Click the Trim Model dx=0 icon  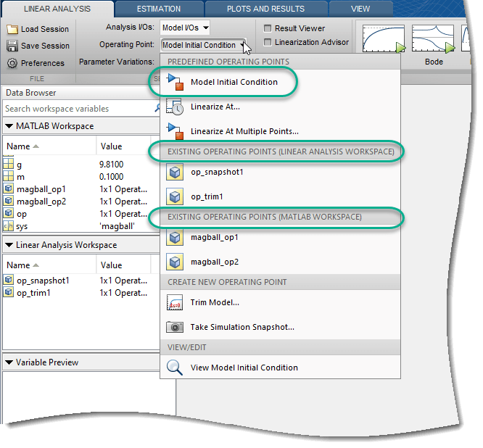[175, 303]
